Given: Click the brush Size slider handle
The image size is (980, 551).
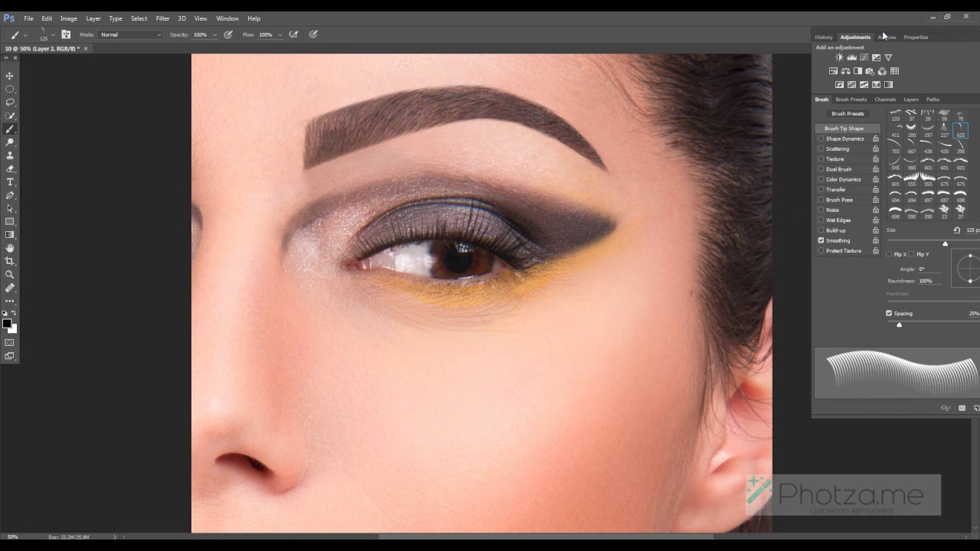Looking at the screenshot, I should (945, 243).
